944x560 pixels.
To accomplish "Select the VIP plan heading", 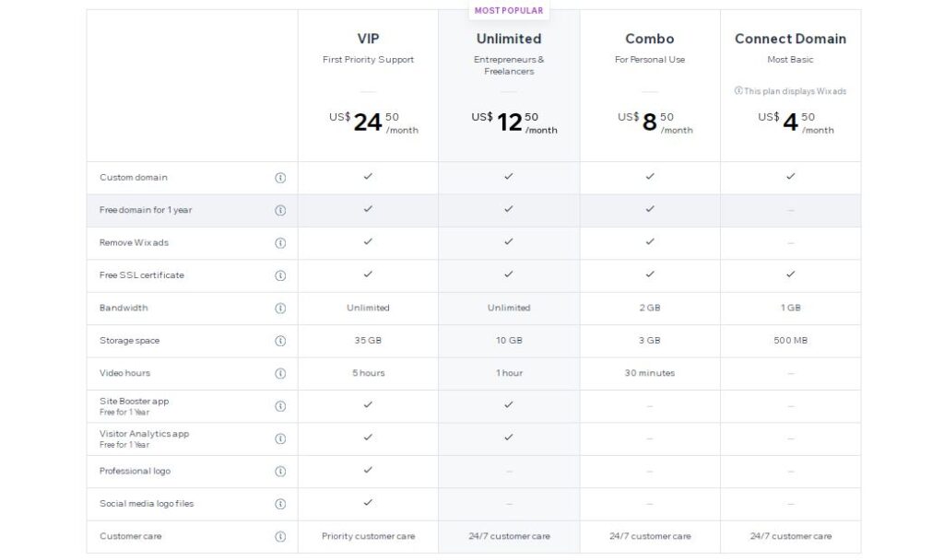I will coord(368,39).
